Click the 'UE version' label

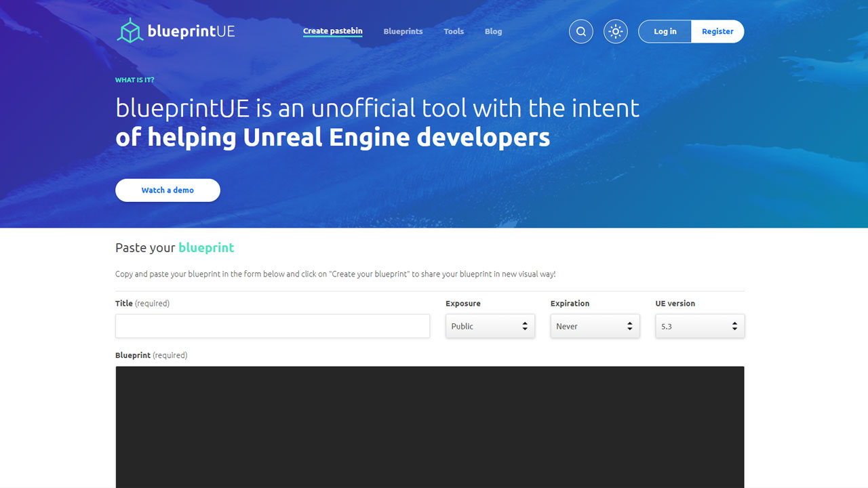[675, 304]
